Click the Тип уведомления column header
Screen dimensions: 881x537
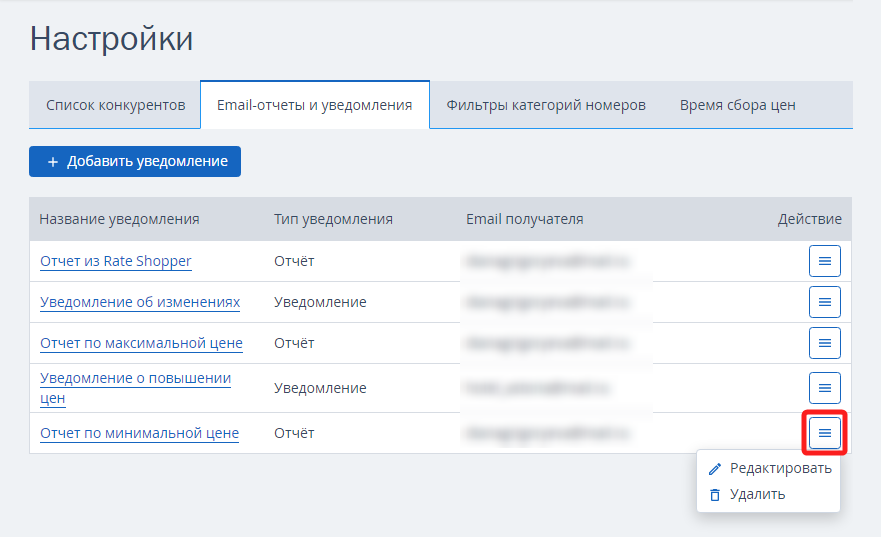click(333, 219)
